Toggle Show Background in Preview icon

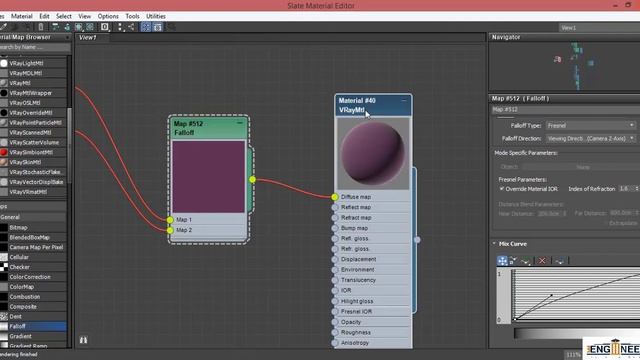click(90, 27)
